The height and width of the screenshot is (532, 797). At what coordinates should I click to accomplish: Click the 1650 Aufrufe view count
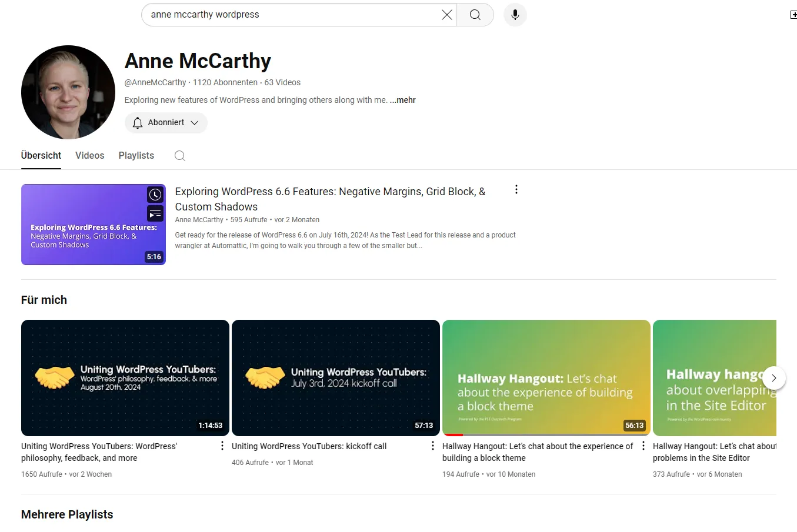[42, 474]
